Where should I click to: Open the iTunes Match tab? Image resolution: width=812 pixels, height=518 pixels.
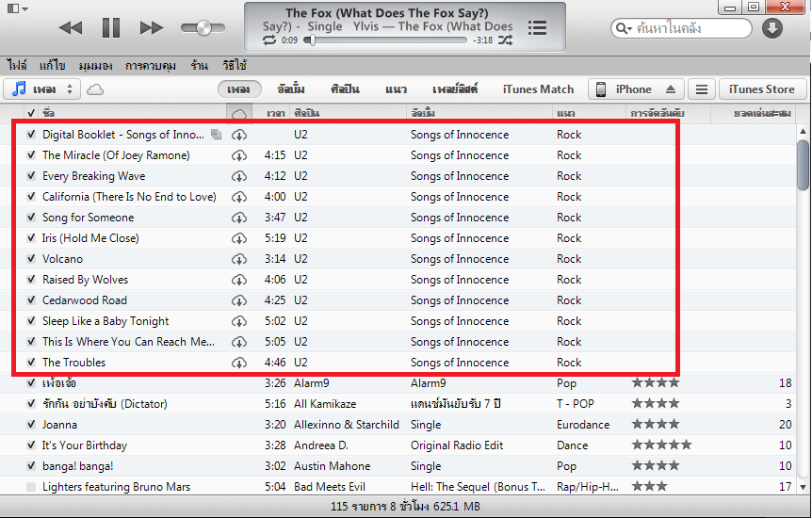538,89
